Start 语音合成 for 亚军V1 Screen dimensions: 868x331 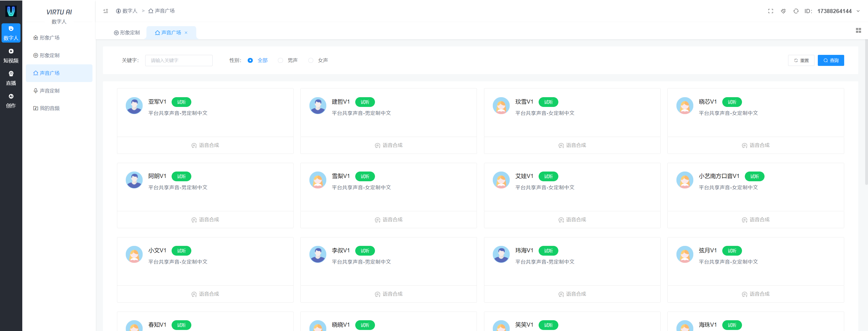[205, 145]
